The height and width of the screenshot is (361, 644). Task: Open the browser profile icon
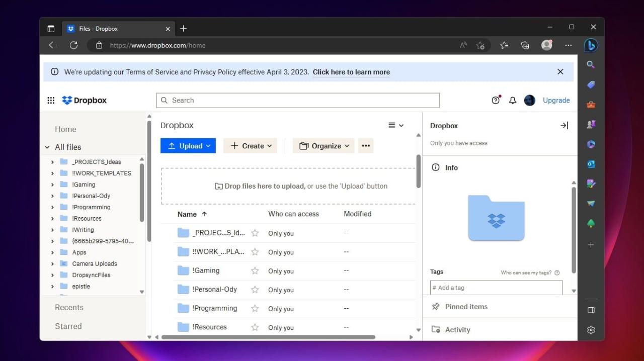click(x=547, y=45)
